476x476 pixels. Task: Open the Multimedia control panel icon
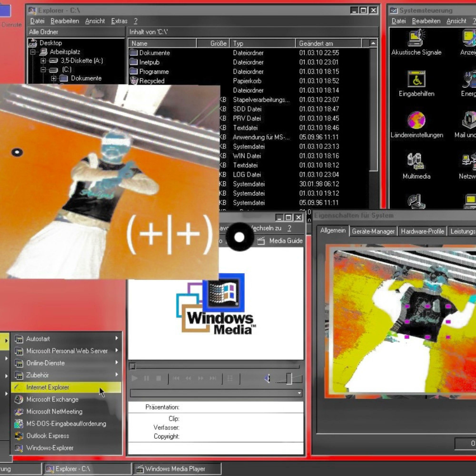(x=416, y=162)
